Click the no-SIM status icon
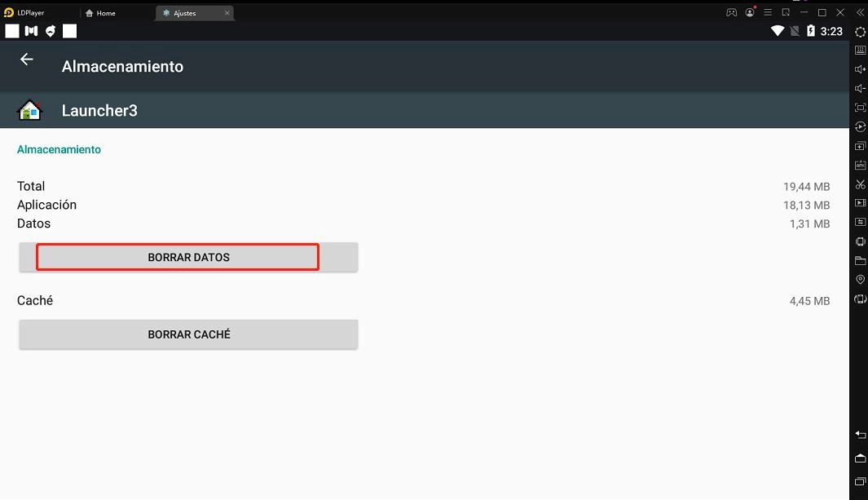Screen dimensions: 868x500 [x=795, y=31]
